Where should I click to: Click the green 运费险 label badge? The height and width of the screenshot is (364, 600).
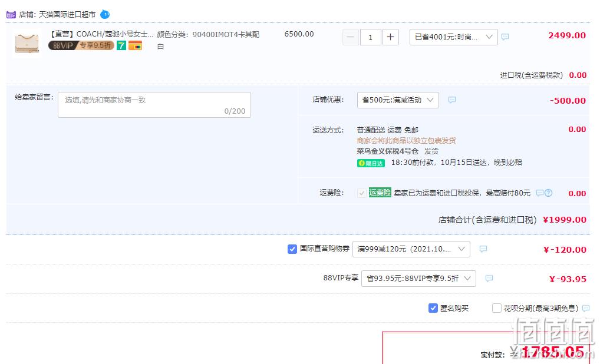point(380,193)
